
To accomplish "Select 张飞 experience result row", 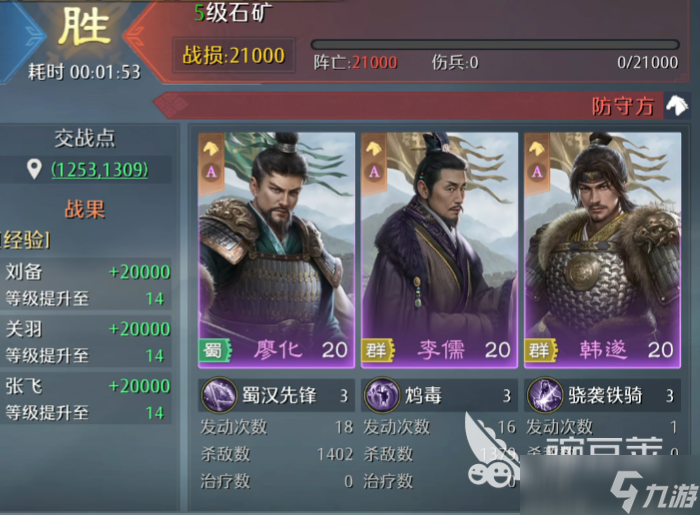I will (86, 399).
